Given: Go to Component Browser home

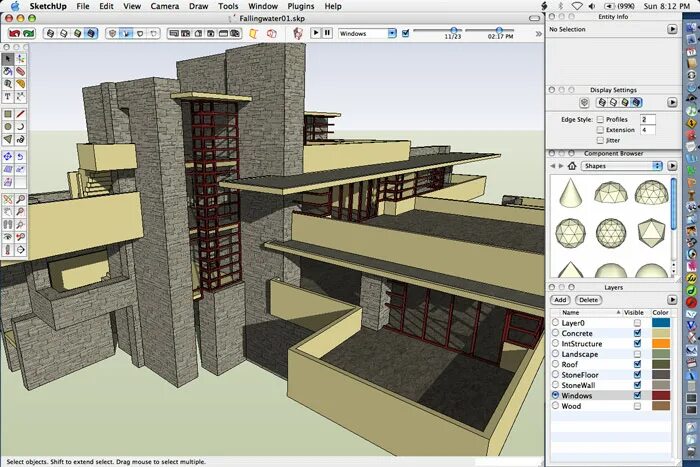Looking at the screenshot, I should 572,166.
